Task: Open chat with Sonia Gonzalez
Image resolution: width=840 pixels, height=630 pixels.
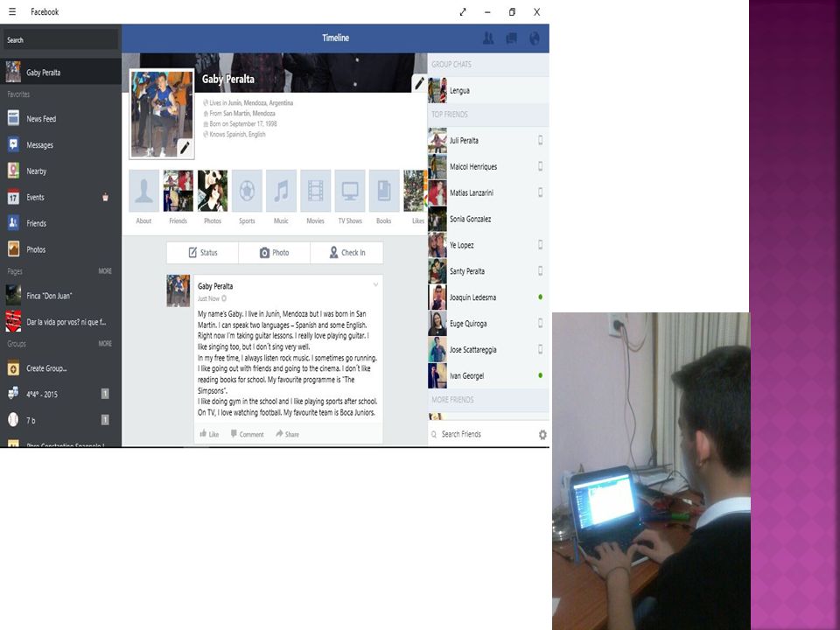Action: [x=488, y=219]
